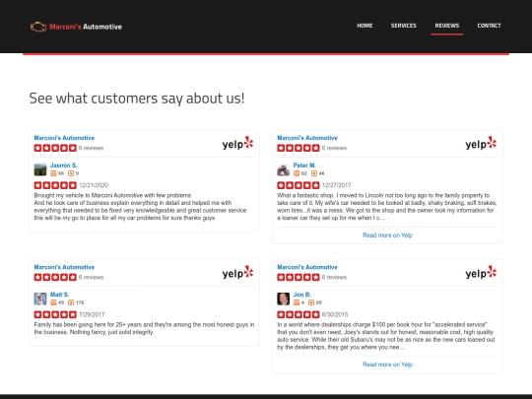Viewport: 532px width, 399px height.
Task: Click Peter M. profile photo
Action: (x=284, y=169)
